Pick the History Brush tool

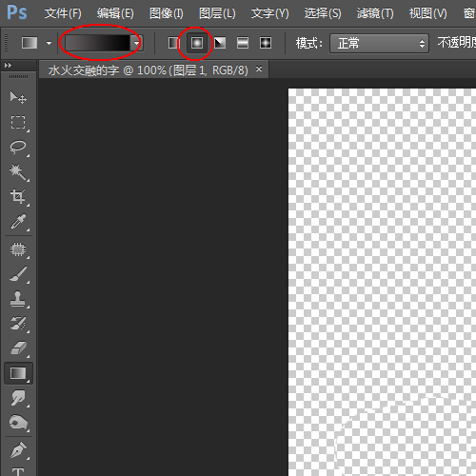pyautogui.click(x=18, y=324)
